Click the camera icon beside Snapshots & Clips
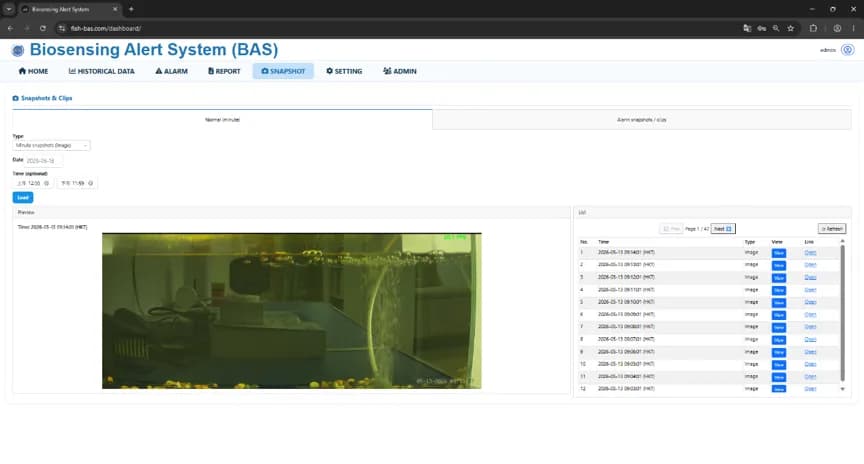The width and height of the screenshot is (864, 464). [x=15, y=98]
